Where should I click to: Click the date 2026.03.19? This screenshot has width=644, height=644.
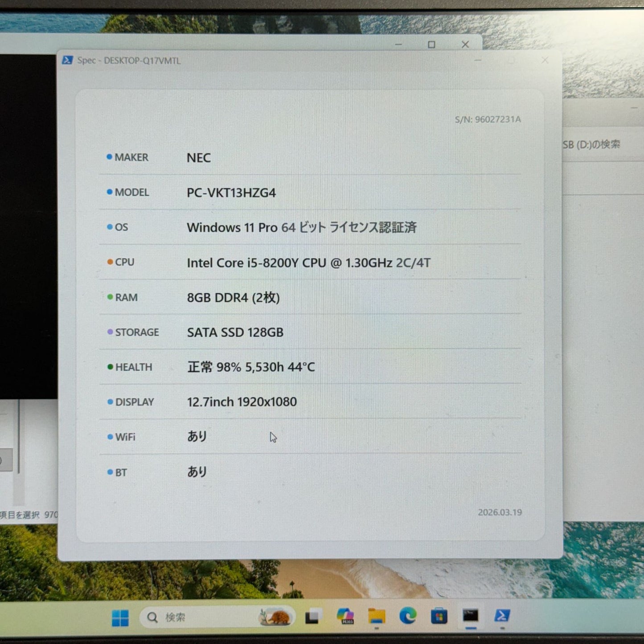tap(500, 512)
